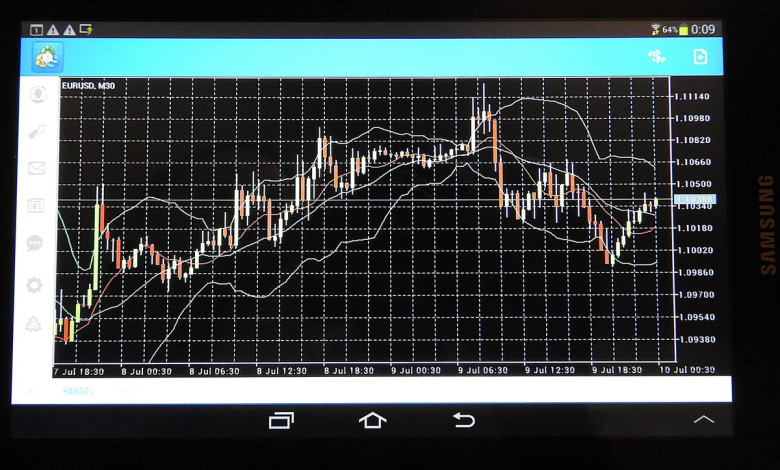Screen dimensions: 780x470
Task: Open the accounts circle icon in sidebar
Action: click(36, 95)
